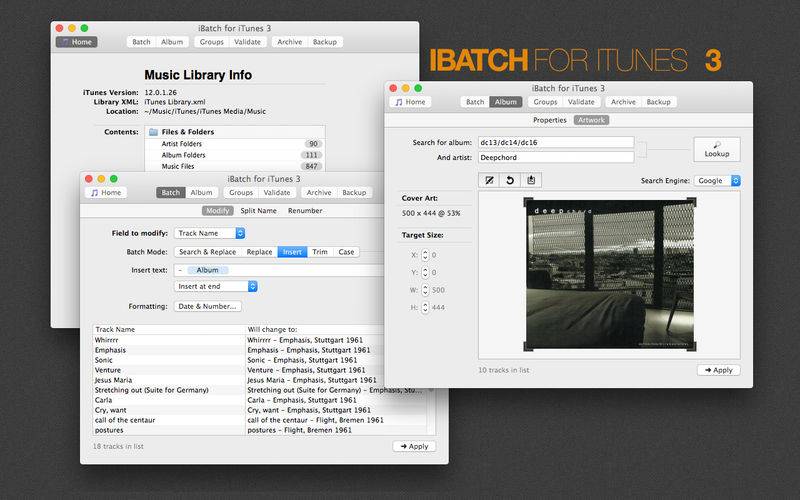Open Groups tab in the Batch Modify window
The width and height of the screenshot is (800, 500).
point(241,192)
